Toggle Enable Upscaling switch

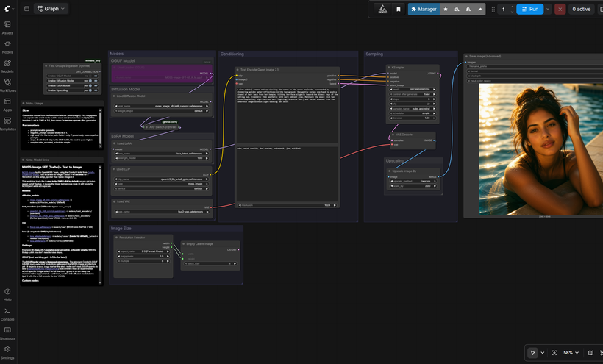(89, 90)
